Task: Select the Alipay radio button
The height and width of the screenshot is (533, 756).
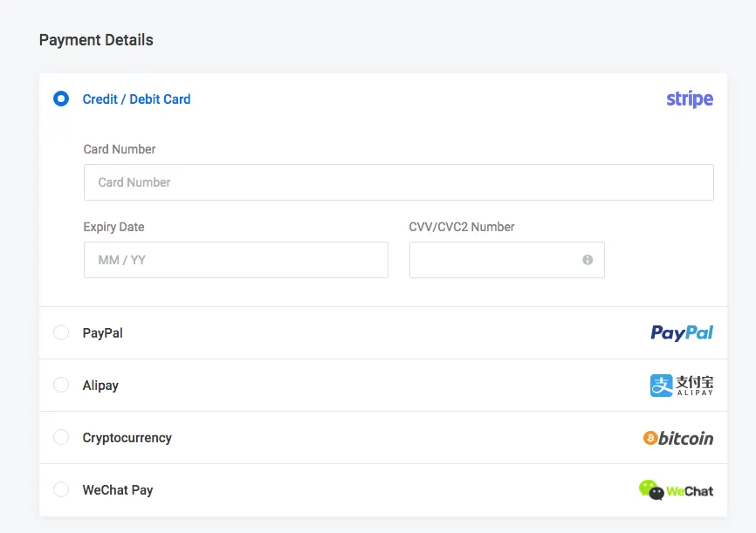Action: tap(61, 385)
